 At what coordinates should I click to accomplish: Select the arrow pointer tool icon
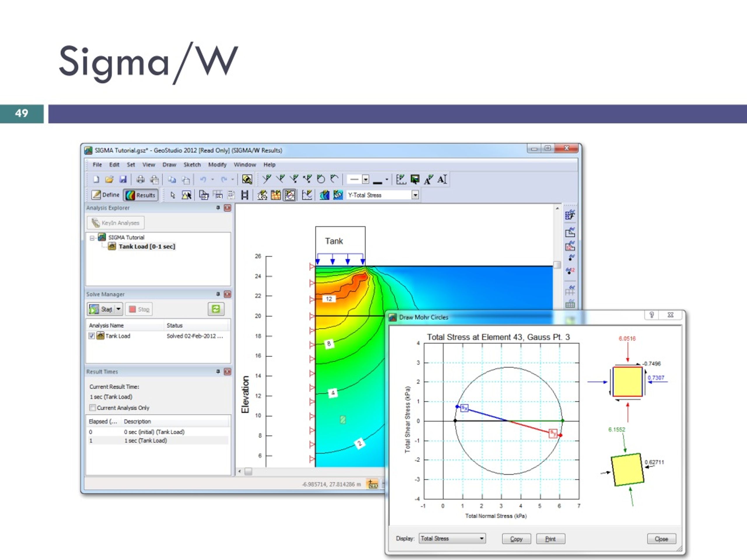pyautogui.click(x=172, y=195)
